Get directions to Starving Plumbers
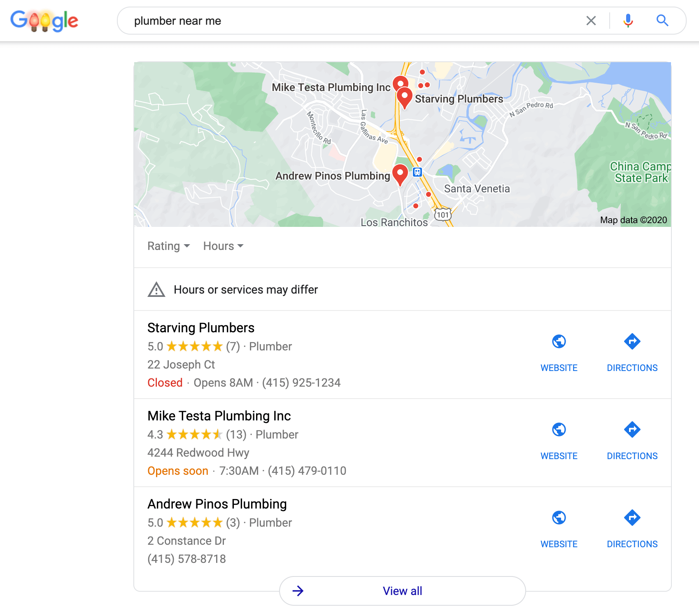Image resolution: width=699 pixels, height=616 pixels. click(632, 342)
